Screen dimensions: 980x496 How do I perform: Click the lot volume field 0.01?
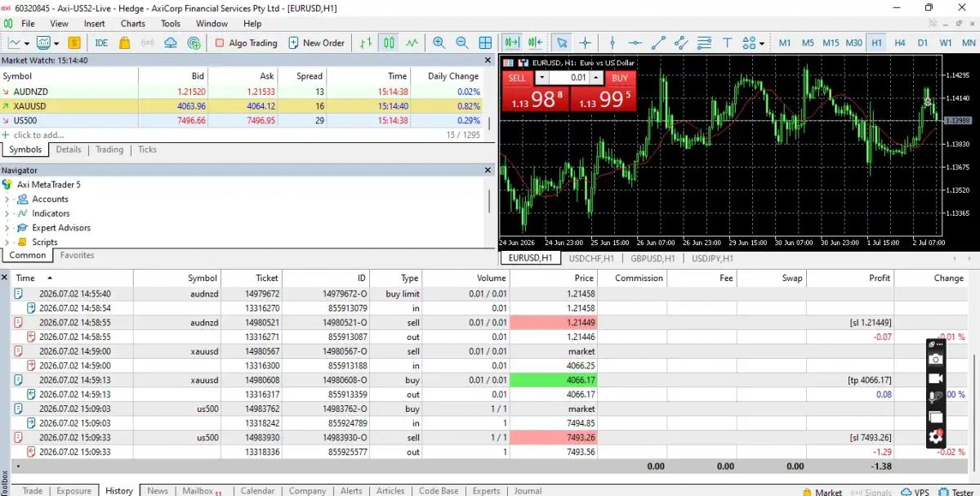(568, 78)
